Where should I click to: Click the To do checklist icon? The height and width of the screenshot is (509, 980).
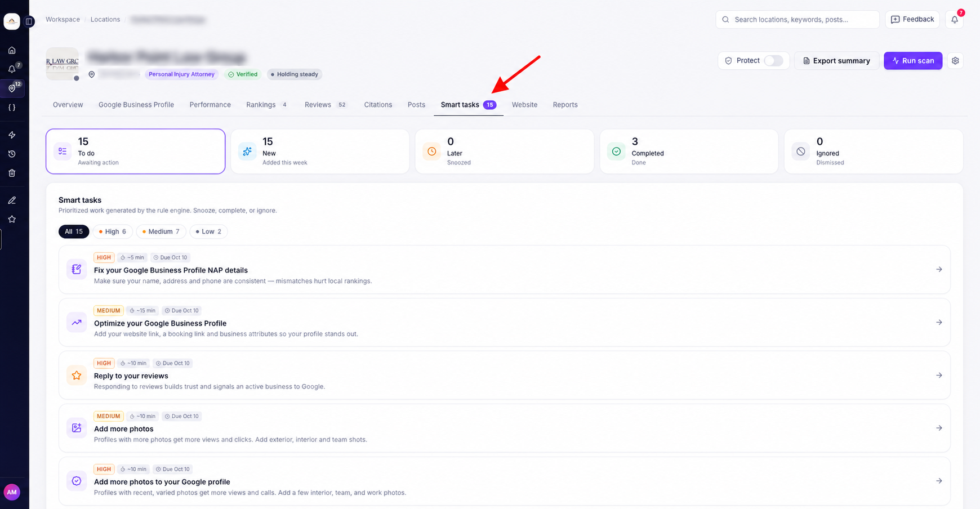point(63,151)
